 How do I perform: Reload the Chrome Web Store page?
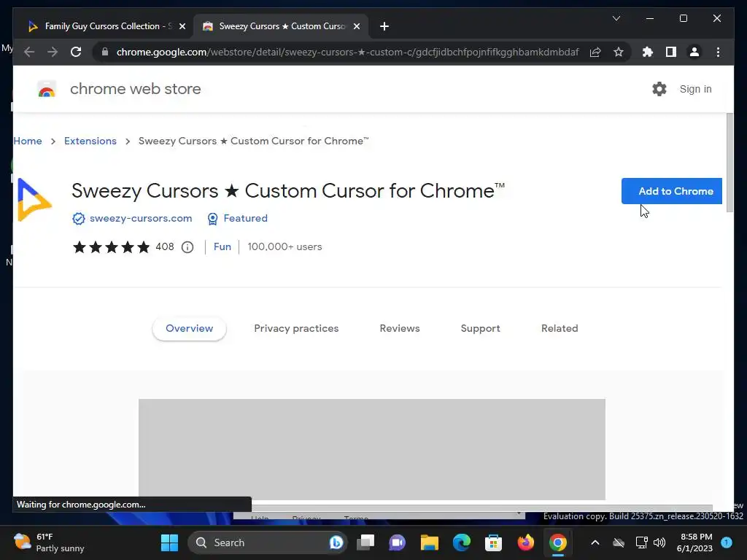tap(76, 52)
